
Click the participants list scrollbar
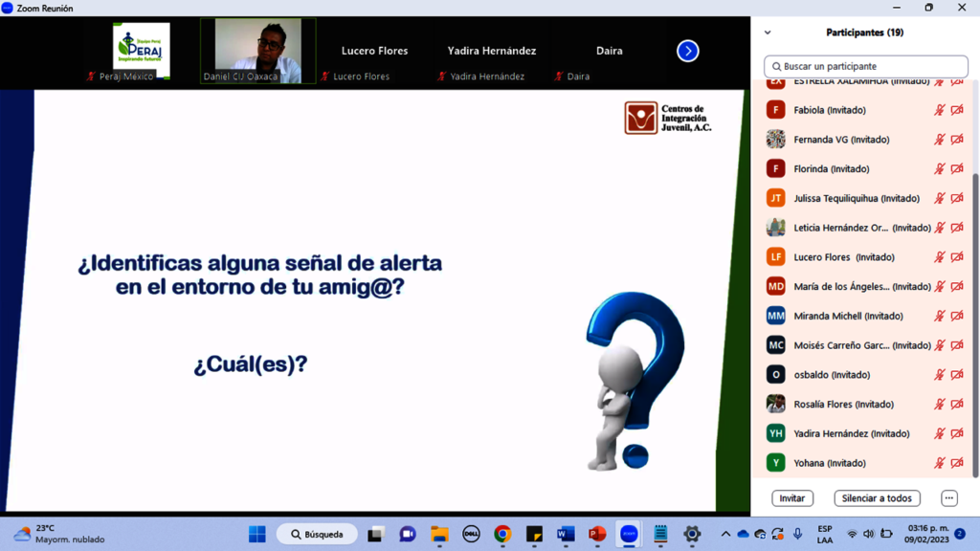(976, 325)
